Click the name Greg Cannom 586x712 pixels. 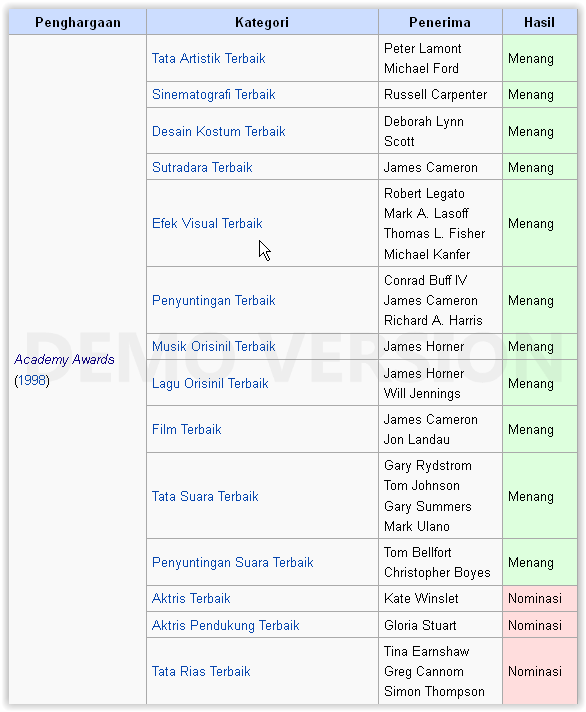coord(424,672)
